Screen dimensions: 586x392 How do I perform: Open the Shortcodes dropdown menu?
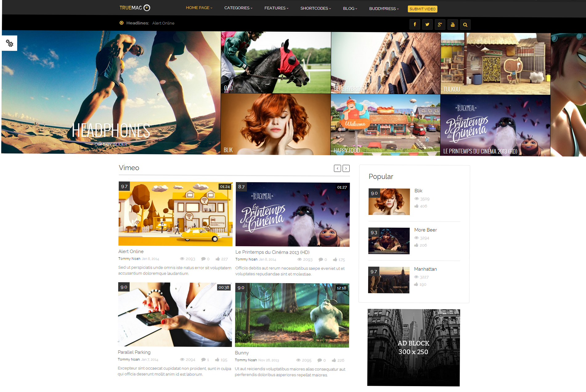(x=315, y=8)
